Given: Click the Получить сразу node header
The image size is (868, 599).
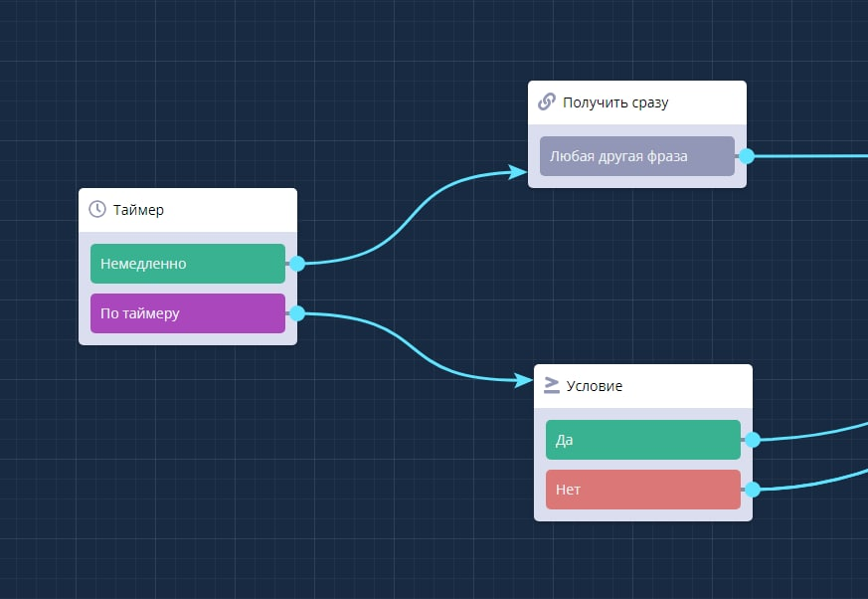Looking at the screenshot, I should 615,102.
